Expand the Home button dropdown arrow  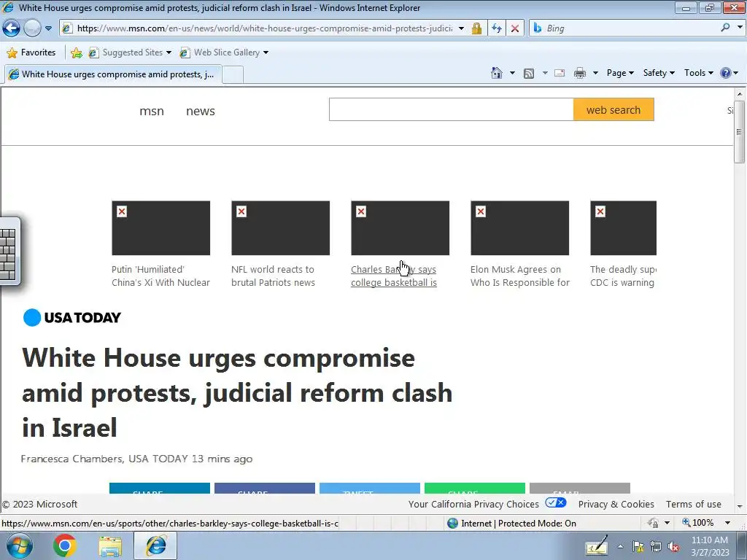pyautogui.click(x=512, y=73)
